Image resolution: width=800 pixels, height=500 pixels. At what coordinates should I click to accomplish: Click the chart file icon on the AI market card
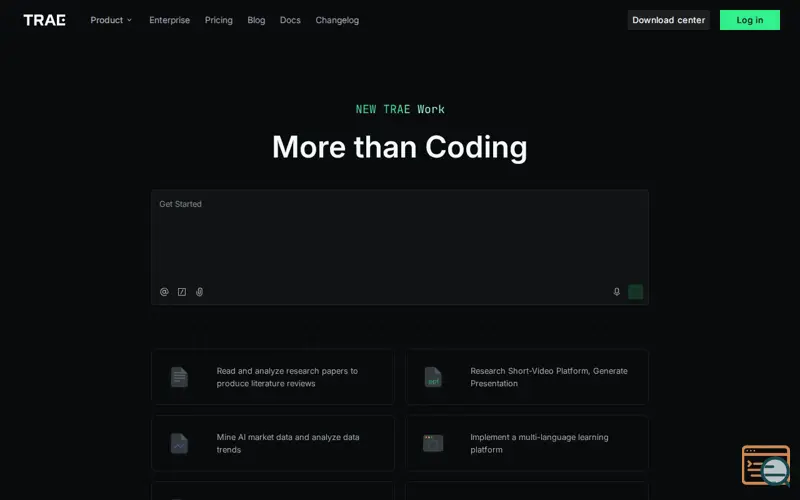point(179,443)
